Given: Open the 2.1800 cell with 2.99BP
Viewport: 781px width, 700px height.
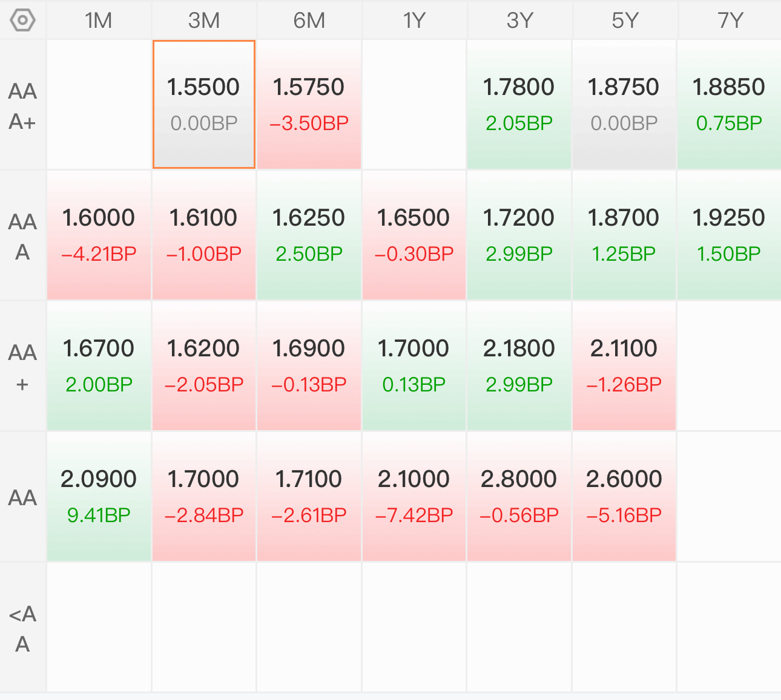Looking at the screenshot, I should pyautogui.click(x=519, y=366).
